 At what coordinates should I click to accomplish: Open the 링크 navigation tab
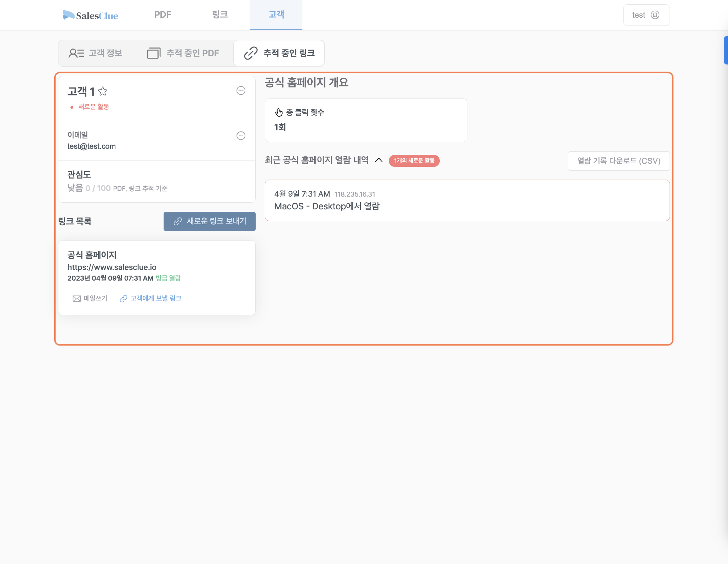[x=220, y=15]
